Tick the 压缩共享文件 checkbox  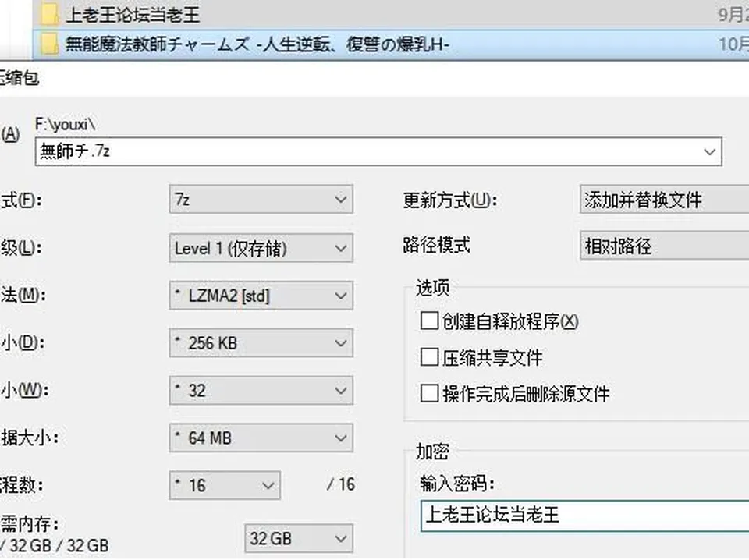(x=429, y=357)
